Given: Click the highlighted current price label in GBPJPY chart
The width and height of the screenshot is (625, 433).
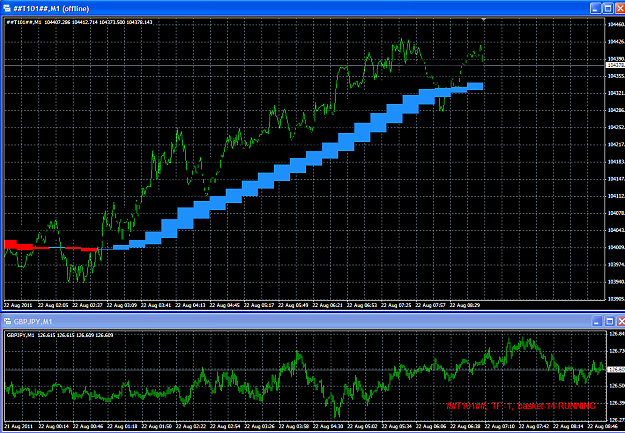Looking at the screenshot, I should tap(616, 370).
